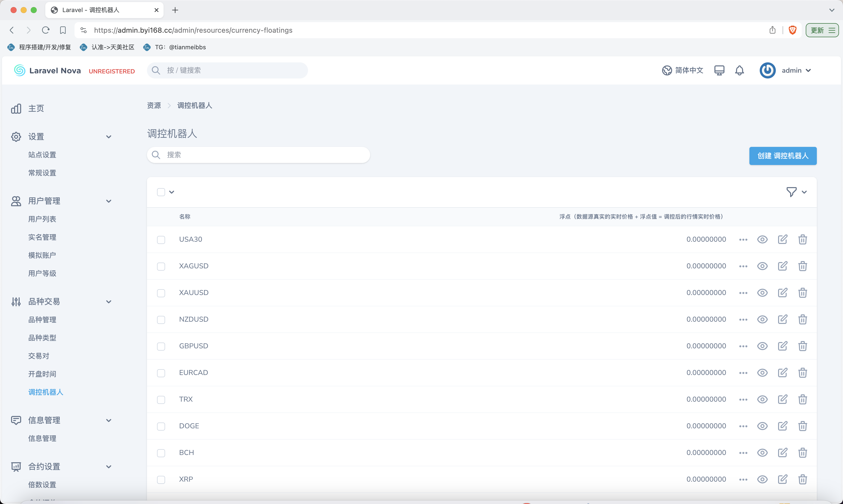
Task: View the TRX entry details
Action: (762, 399)
